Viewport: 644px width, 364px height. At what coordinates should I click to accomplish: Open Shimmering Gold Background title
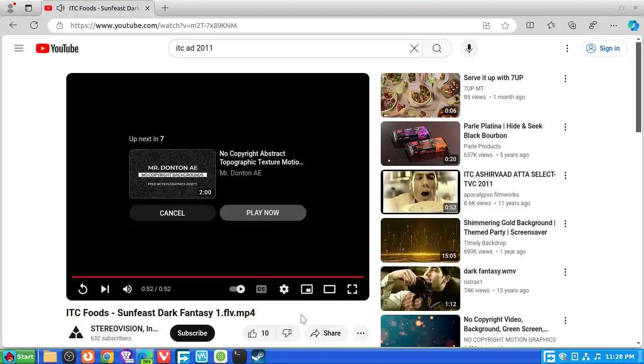[510, 227]
